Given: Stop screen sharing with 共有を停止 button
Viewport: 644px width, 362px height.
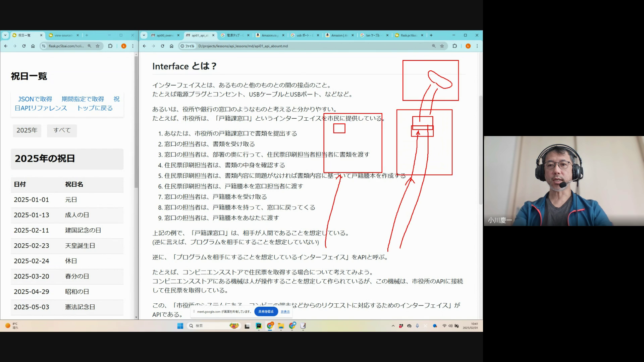Looking at the screenshot, I should [x=266, y=312].
